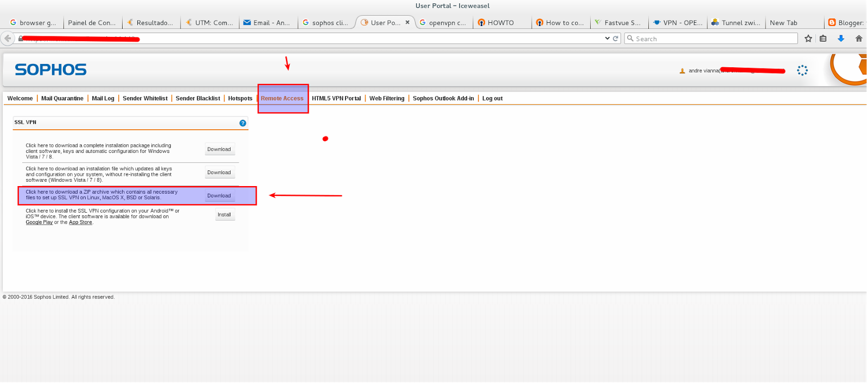Switch to HOWTO tab
The height and width of the screenshot is (383, 868).
tap(502, 23)
